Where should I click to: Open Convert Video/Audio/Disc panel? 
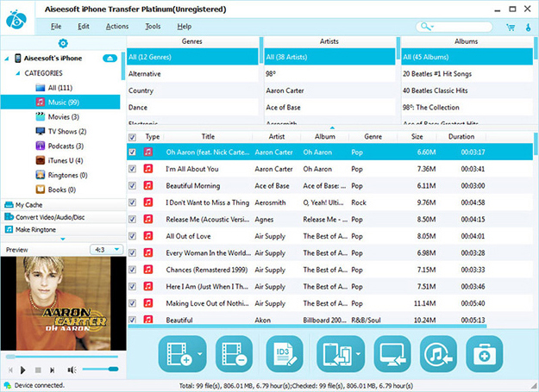coord(52,217)
